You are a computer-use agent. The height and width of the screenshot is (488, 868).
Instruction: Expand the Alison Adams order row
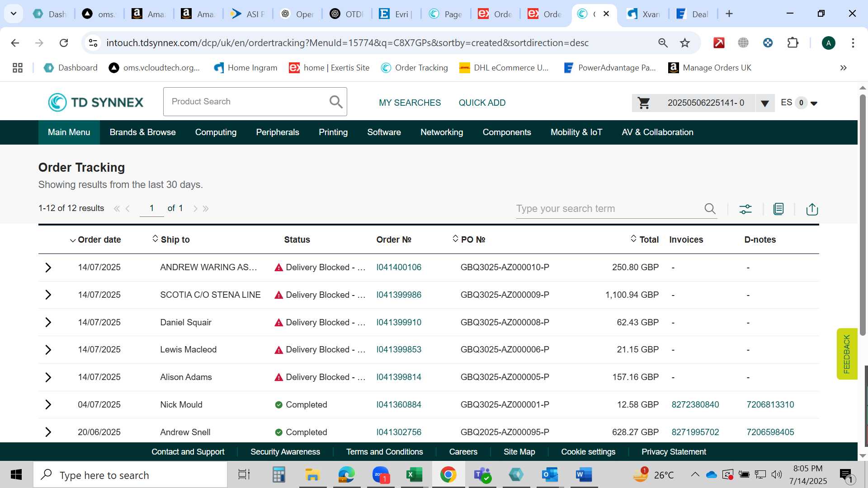coord(48,377)
